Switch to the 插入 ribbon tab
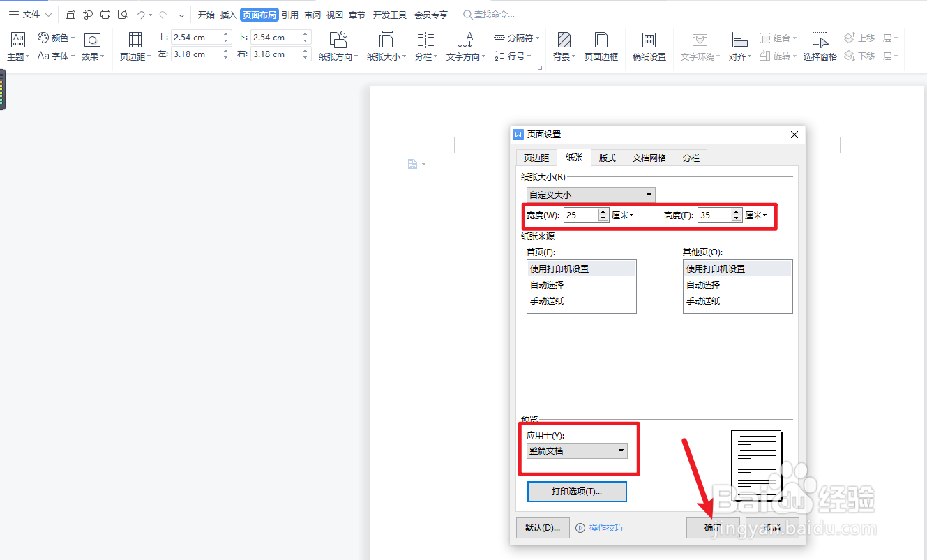 (228, 14)
